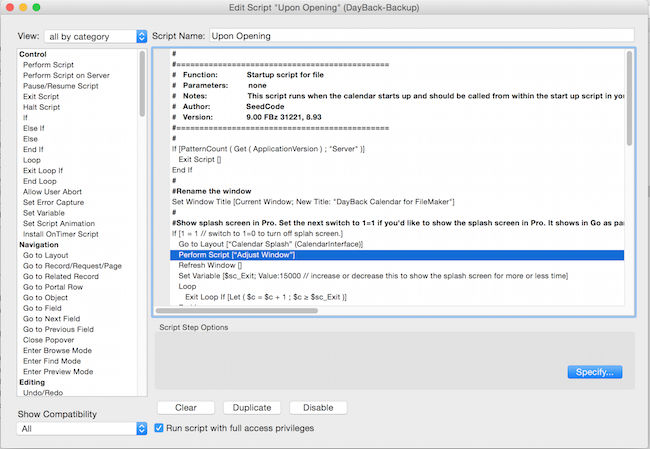Select the 'Go to Related Record' step
Image resolution: width=650 pixels, height=449 pixels.
point(61,277)
